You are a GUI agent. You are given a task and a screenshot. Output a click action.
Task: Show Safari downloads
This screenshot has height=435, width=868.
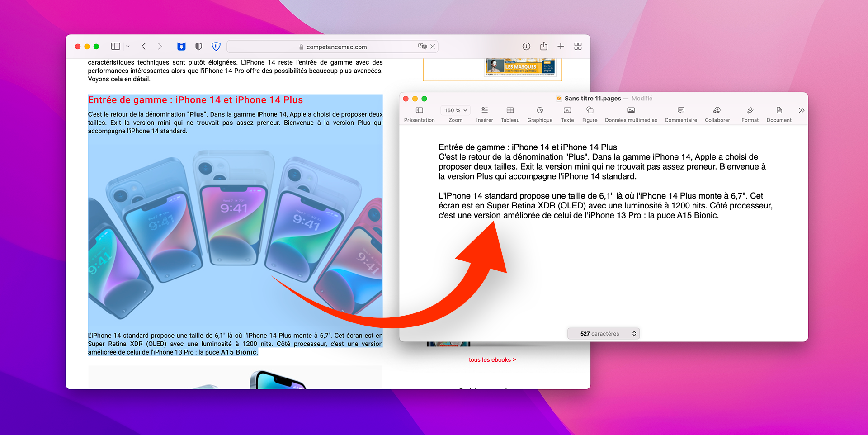(x=526, y=46)
